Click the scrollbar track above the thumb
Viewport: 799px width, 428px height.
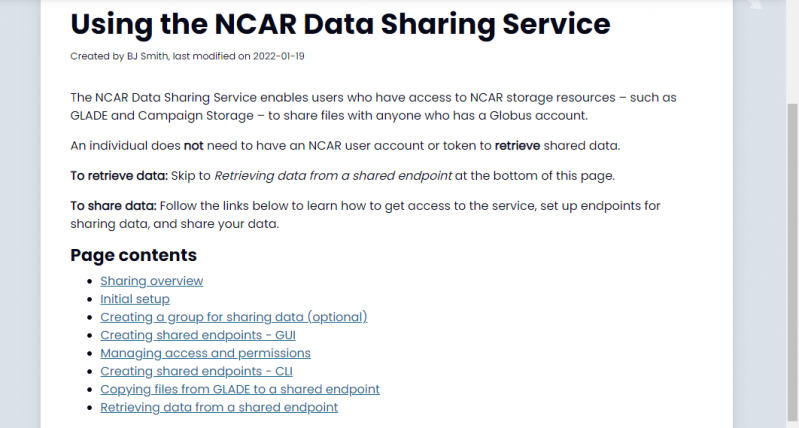[792, 50]
